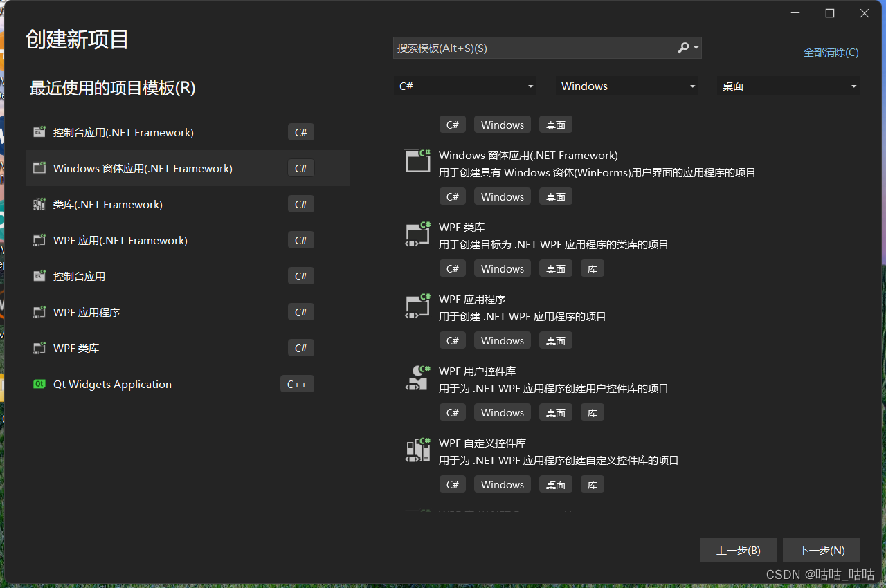Viewport: 886px width, 588px height.
Task: Click the C# tag on 控制台应用(.NET Framework) recent row
Action: coord(301,132)
